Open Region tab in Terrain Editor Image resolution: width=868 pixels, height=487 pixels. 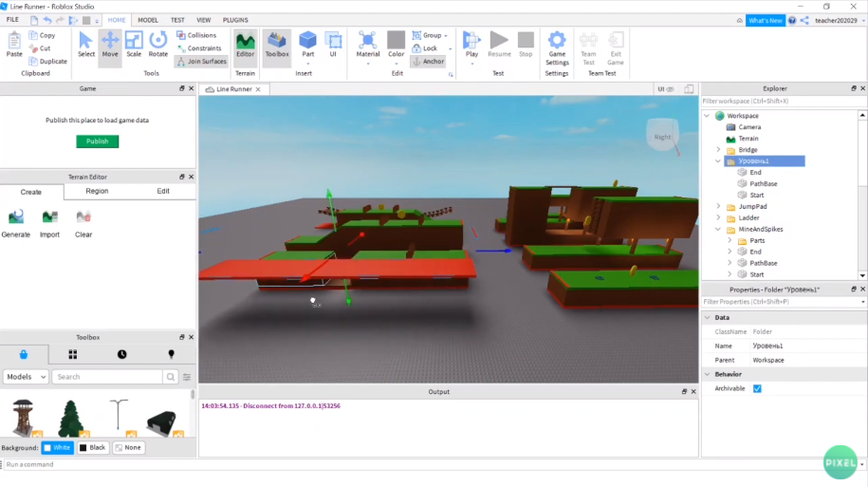pyautogui.click(x=97, y=191)
